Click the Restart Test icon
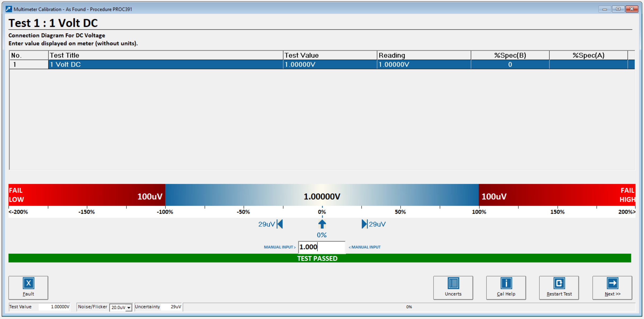The height and width of the screenshot is (319, 644). pyautogui.click(x=559, y=283)
